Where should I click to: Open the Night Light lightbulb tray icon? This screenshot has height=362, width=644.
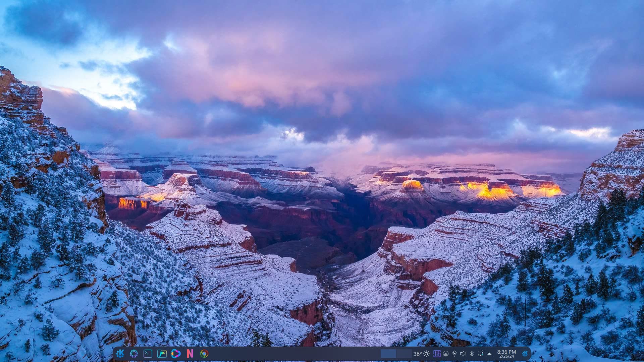[x=454, y=354]
